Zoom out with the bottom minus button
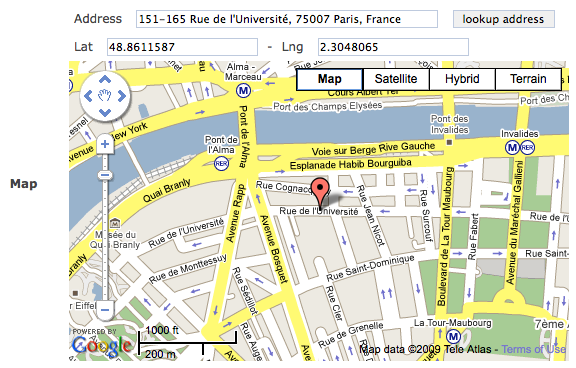Viewport: 576px width, 368px height. point(105,310)
